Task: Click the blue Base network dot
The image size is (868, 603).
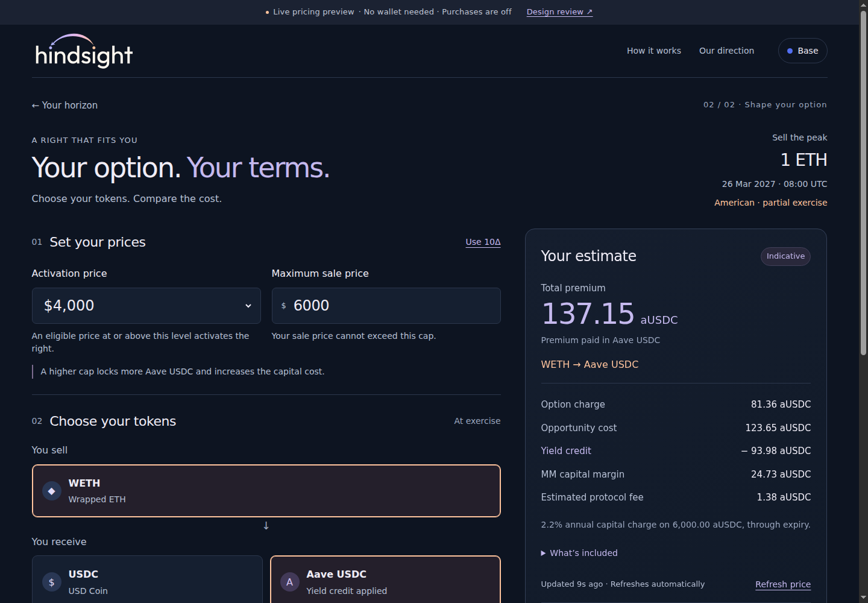Action: (790, 51)
